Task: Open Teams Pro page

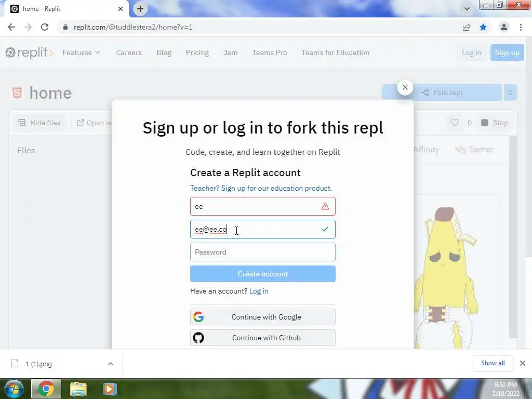Action: (x=270, y=52)
